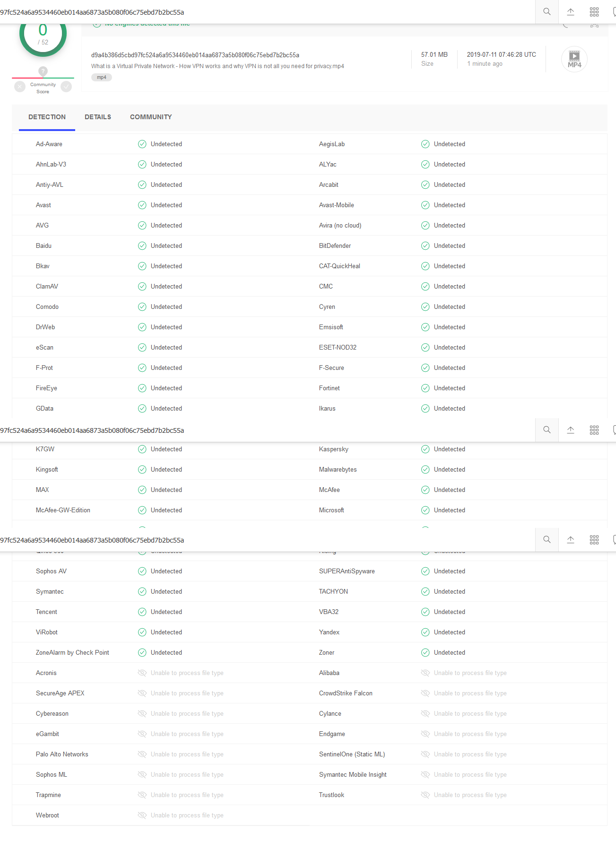616x851 pixels.
Task: Click the Undetected status beside Emsisoft
Action: click(x=450, y=327)
